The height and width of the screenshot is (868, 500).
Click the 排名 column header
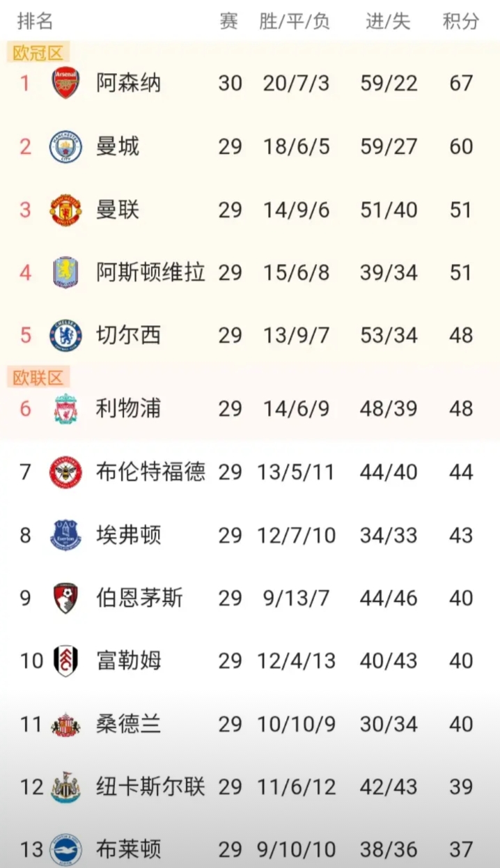click(35, 22)
